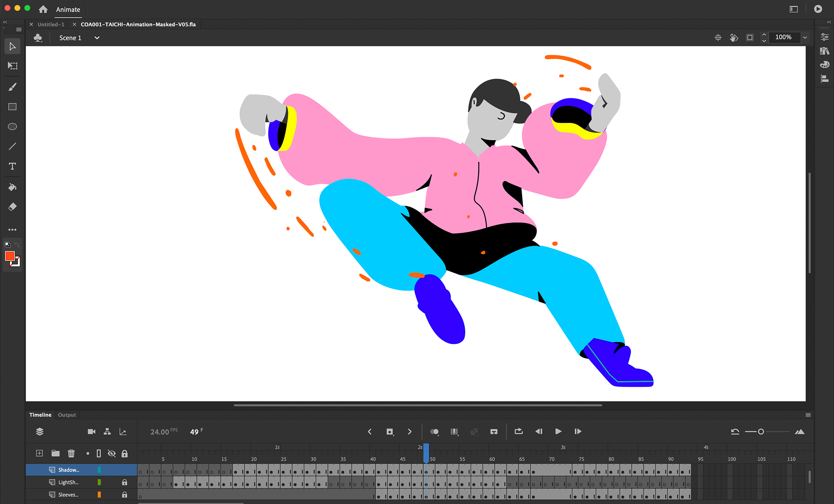This screenshot has height=504, width=834.
Task: Toggle Onion Skin button
Action: pos(434,432)
